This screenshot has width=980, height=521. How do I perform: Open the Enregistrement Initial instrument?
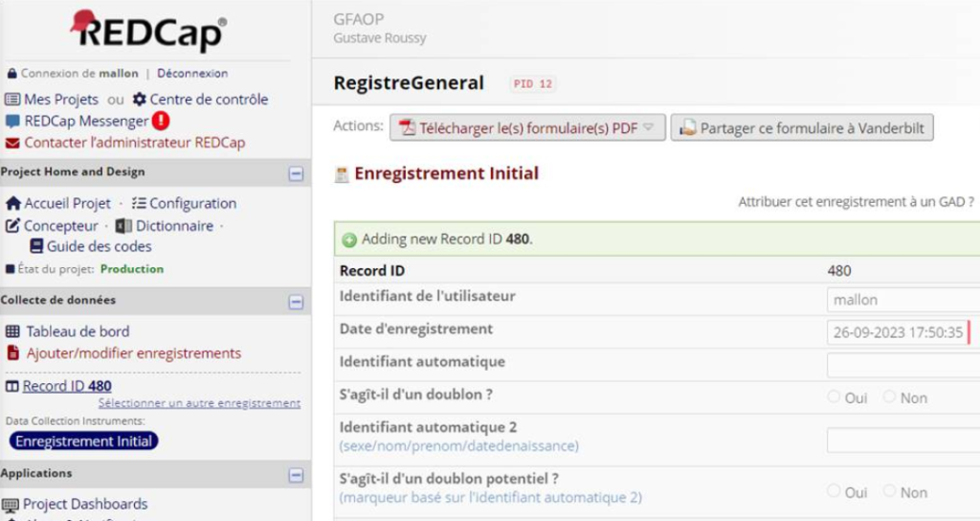pyautogui.click(x=83, y=442)
